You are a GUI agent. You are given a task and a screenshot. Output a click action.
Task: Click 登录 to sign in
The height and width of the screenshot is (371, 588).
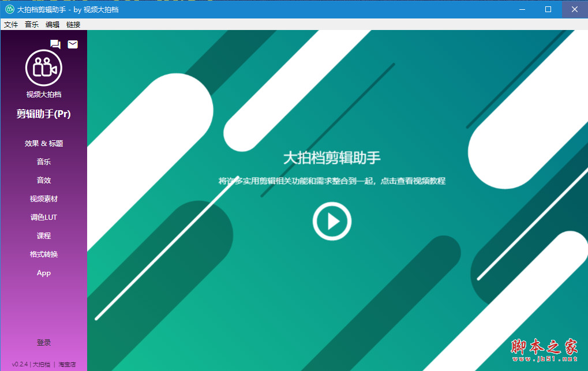tap(43, 342)
